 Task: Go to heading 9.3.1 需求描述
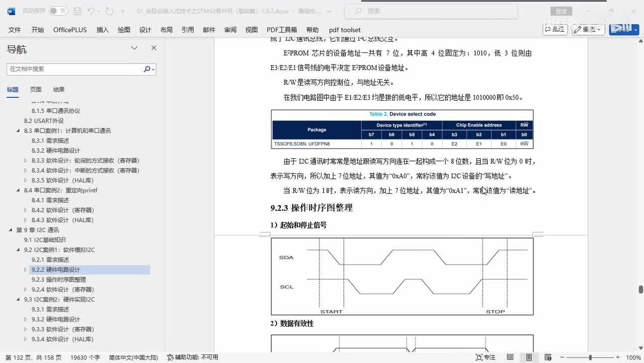(50, 309)
